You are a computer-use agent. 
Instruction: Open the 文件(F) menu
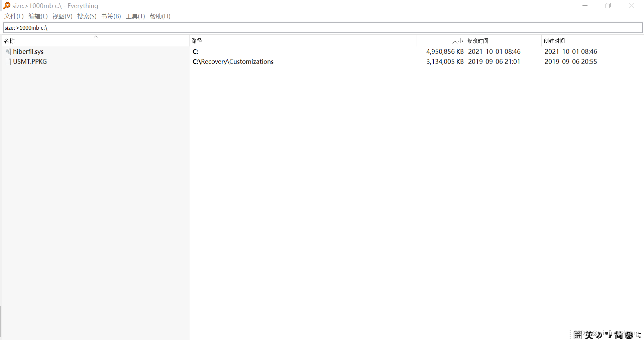coord(14,16)
